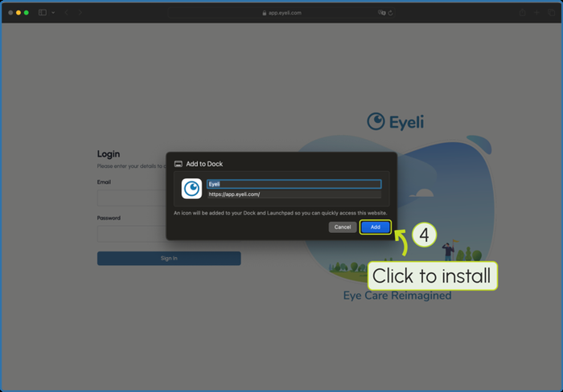
Task: Click the app.eyeli.com address bar
Action: 281,13
